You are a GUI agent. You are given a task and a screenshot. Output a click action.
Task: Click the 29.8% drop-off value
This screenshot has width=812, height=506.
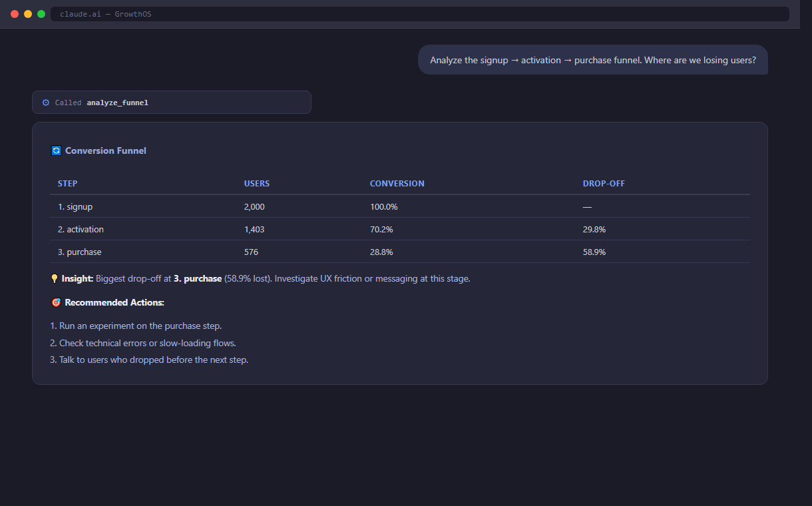pyautogui.click(x=594, y=230)
